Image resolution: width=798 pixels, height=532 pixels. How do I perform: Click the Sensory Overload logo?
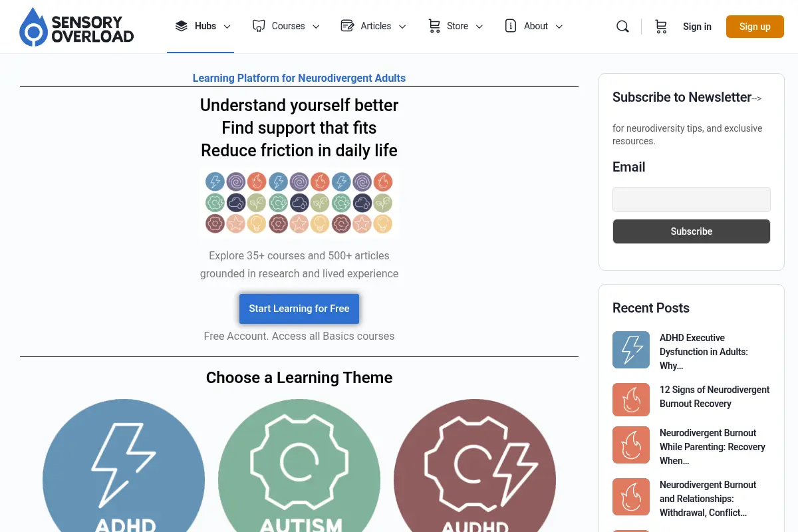tap(76, 27)
